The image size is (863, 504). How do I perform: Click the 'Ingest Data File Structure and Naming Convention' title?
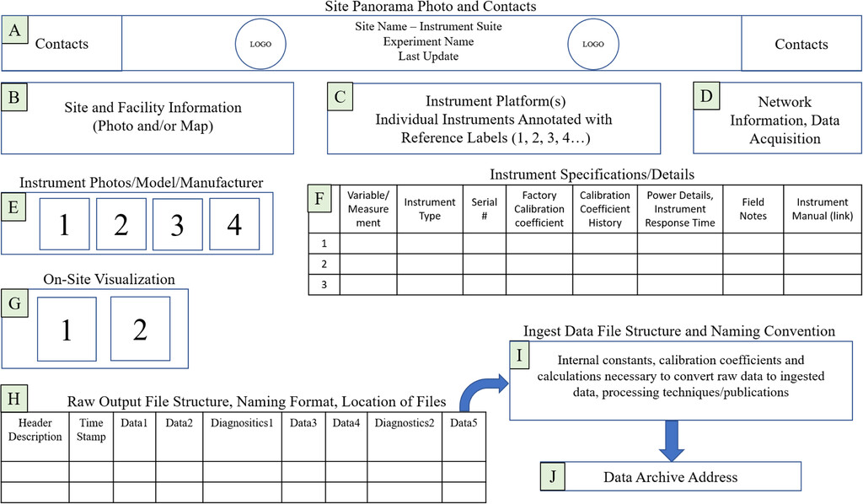click(679, 331)
